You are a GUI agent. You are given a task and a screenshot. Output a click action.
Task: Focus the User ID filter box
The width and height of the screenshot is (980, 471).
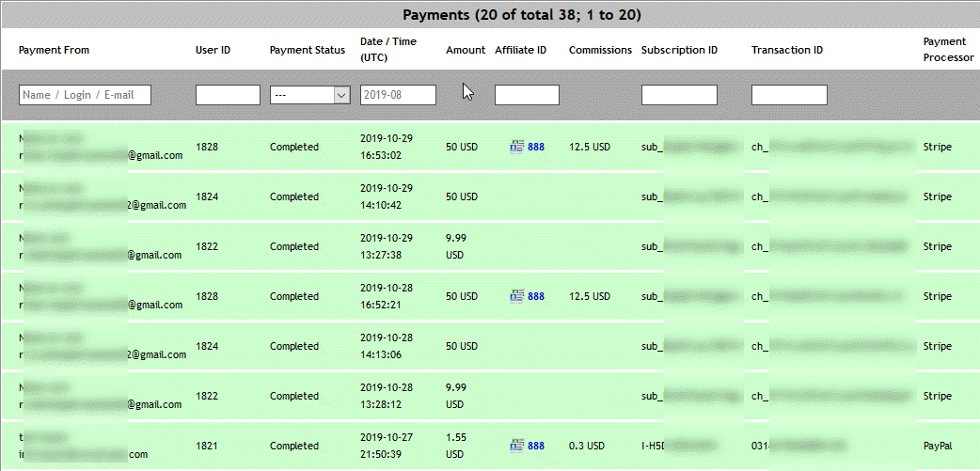point(228,95)
